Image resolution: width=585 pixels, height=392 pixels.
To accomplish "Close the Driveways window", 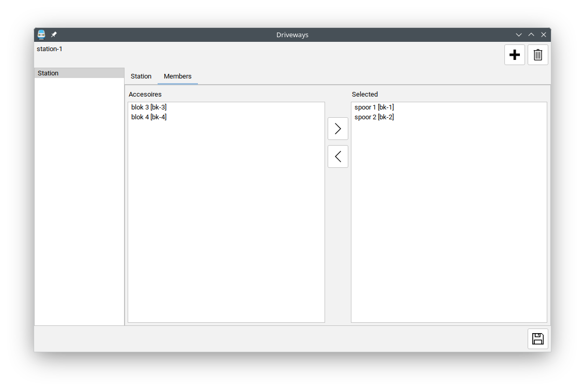I will pyautogui.click(x=544, y=35).
